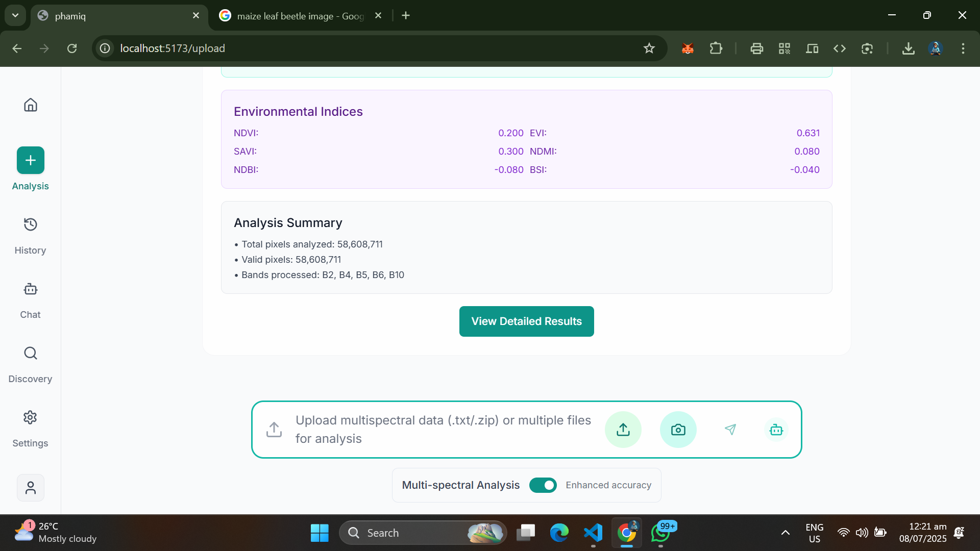
Task: Click the upload multispectral data input field
Action: pyautogui.click(x=442, y=430)
